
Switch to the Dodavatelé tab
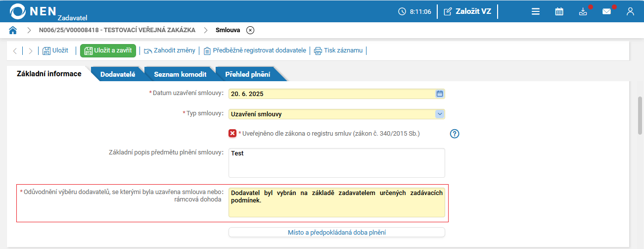[118, 74]
